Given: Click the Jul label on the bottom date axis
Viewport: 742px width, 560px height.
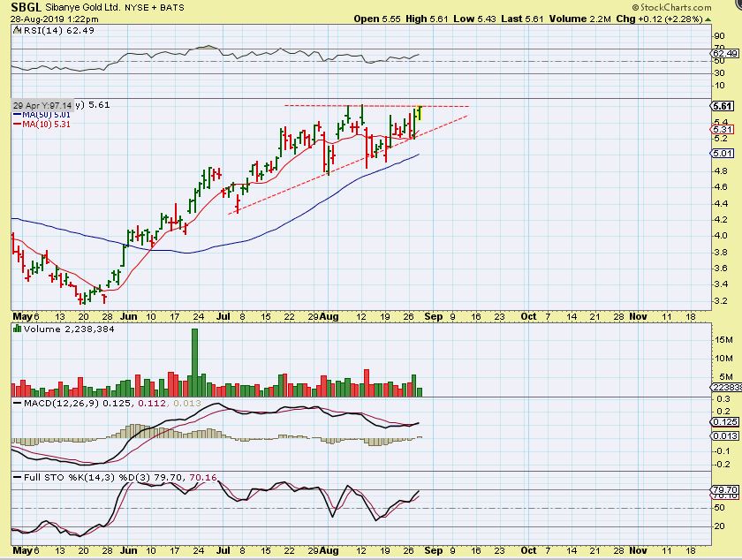Looking at the screenshot, I should pos(223,550).
